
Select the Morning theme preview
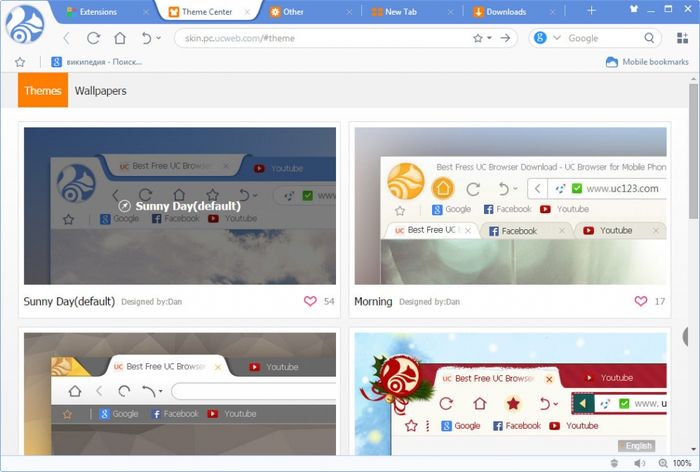510,206
